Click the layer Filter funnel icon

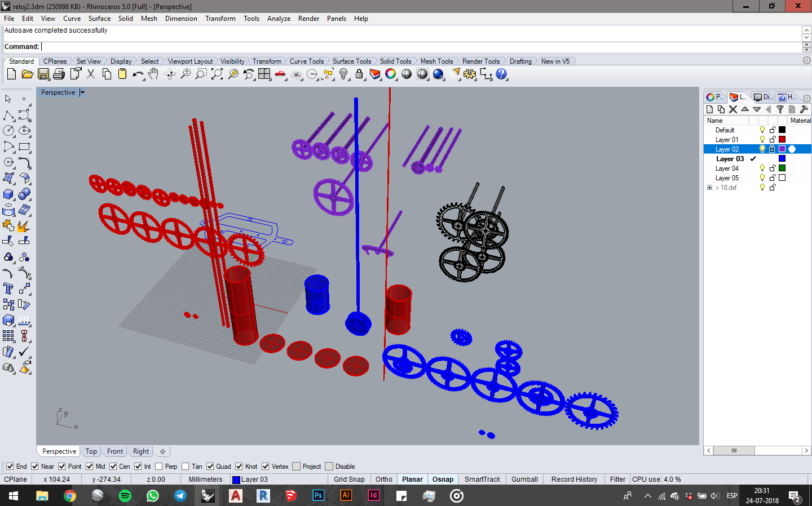point(780,109)
